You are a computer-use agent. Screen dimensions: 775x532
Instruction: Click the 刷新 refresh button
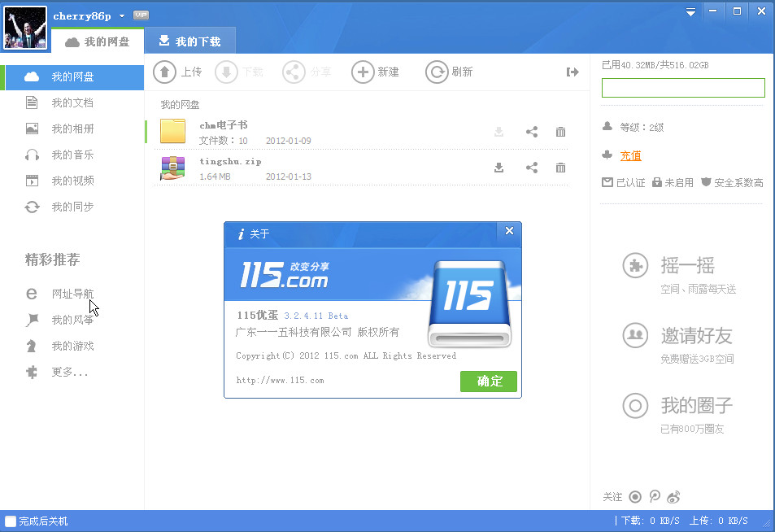point(449,72)
